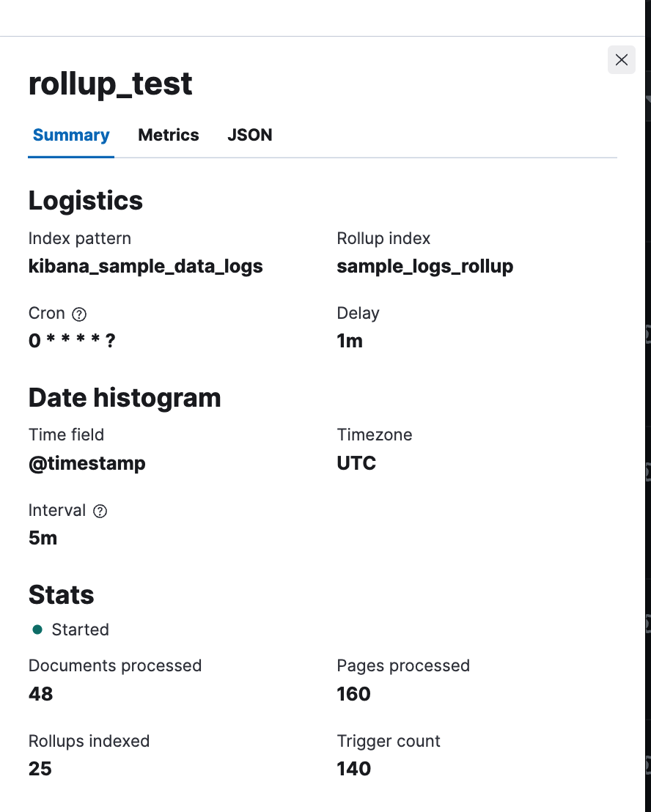This screenshot has height=812, width=651.
Task: Select the @timestamp time field value
Action: (x=87, y=462)
